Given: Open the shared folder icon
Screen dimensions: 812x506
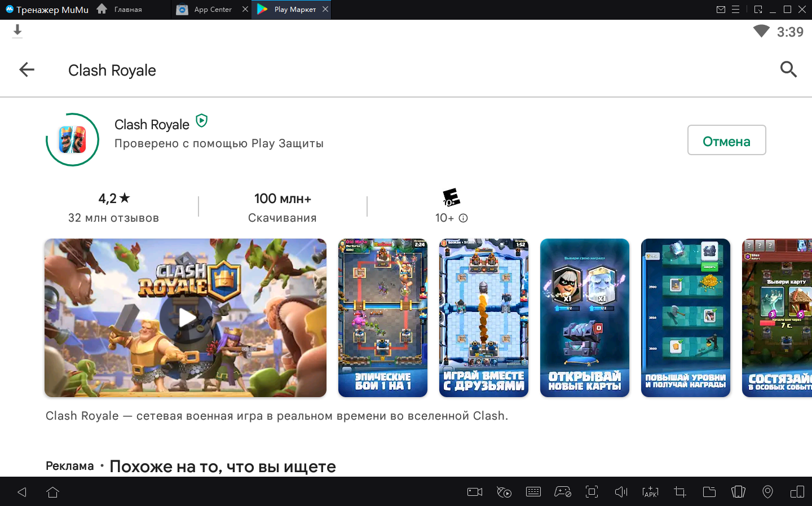Looking at the screenshot, I should pos(709,492).
